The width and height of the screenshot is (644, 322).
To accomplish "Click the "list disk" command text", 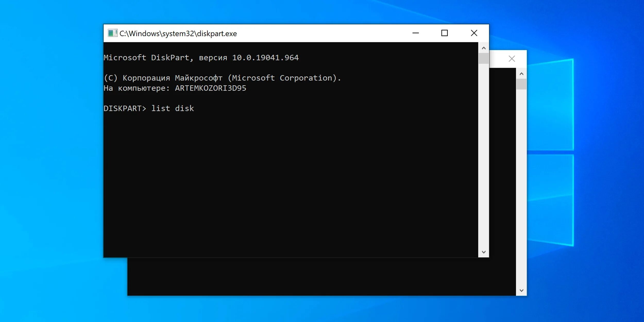I will 173,108.
